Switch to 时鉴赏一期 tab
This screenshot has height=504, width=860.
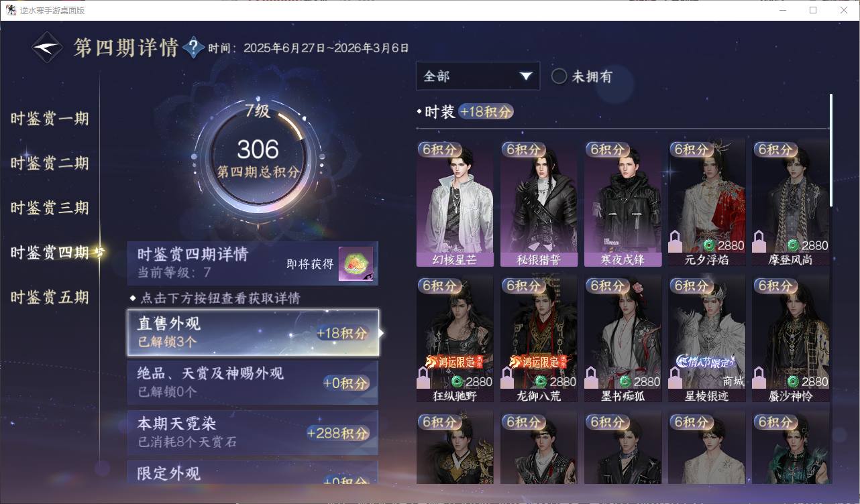(x=50, y=119)
